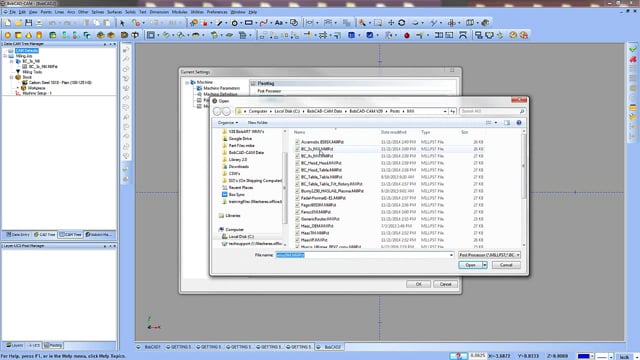640x360 pixels.
Task: Click the New file icon in main toolbar
Action: coord(8,23)
